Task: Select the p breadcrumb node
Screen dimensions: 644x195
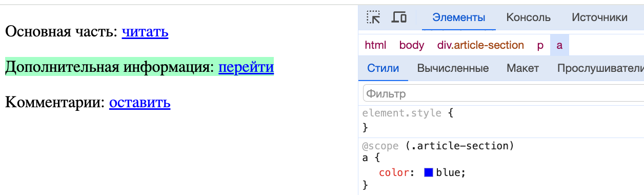Action: coord(540,45)
